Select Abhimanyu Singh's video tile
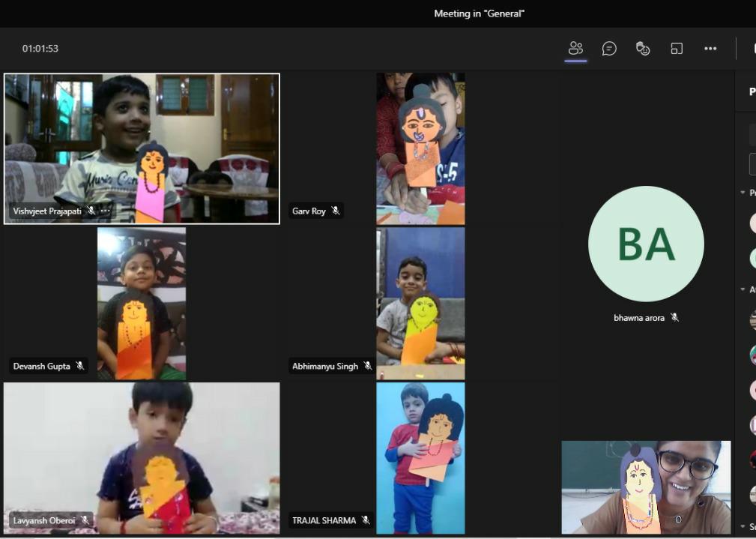The image size is (756, 539). point(420,304)
